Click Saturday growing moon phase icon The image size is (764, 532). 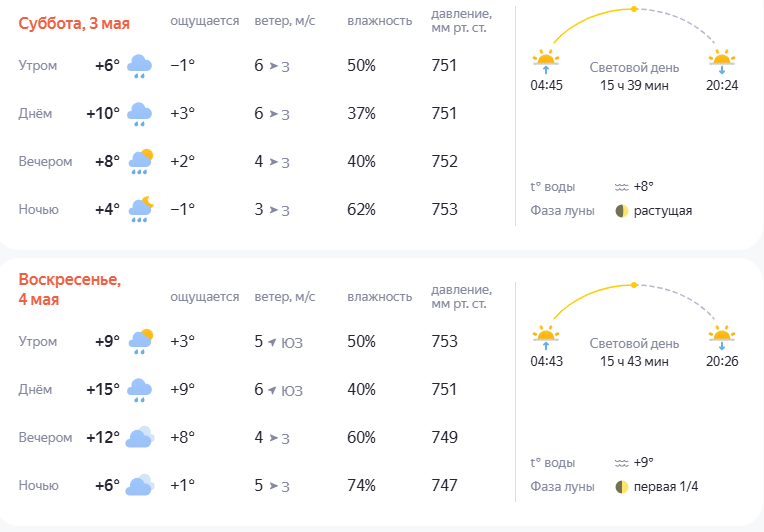pos(622,211)
